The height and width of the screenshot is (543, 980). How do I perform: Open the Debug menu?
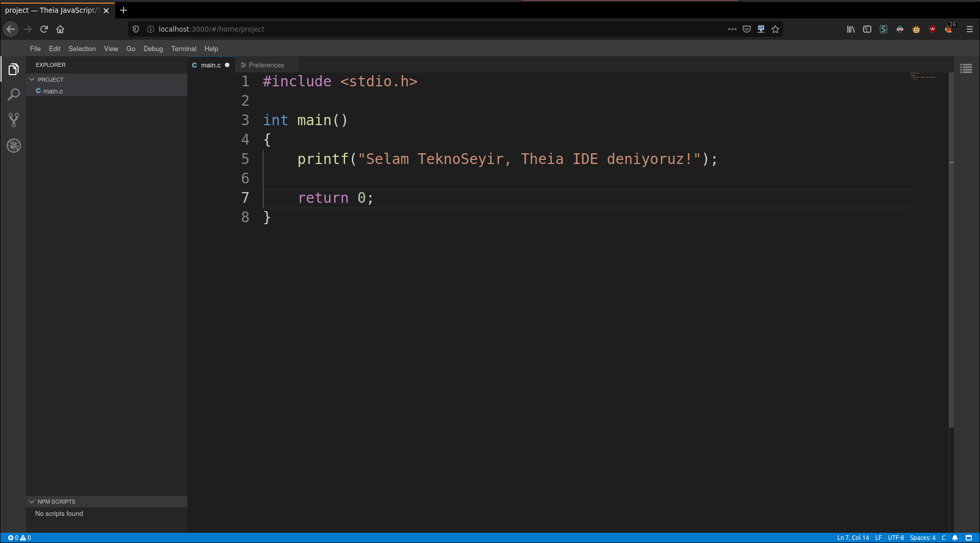point(153,49)
